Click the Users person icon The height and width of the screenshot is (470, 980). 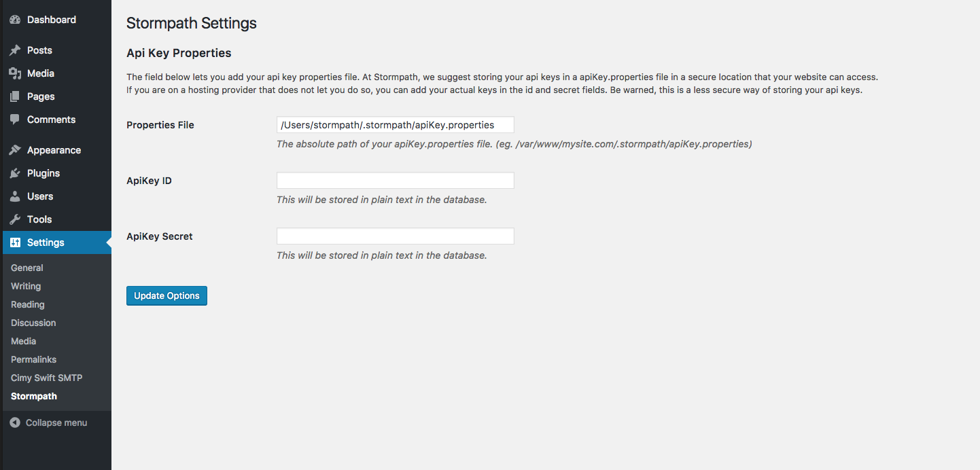click(x=15, y=196)
